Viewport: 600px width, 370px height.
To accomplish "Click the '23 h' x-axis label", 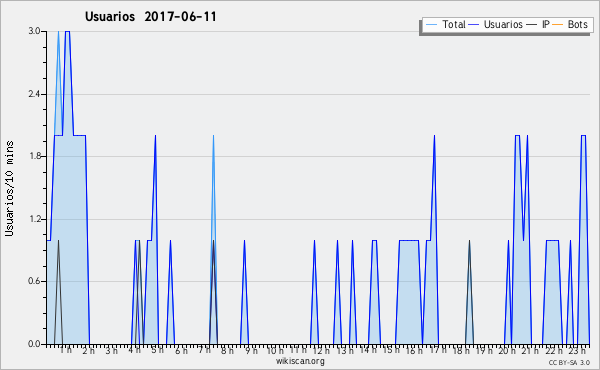I will pyautogui.click(x=577, y=350).
